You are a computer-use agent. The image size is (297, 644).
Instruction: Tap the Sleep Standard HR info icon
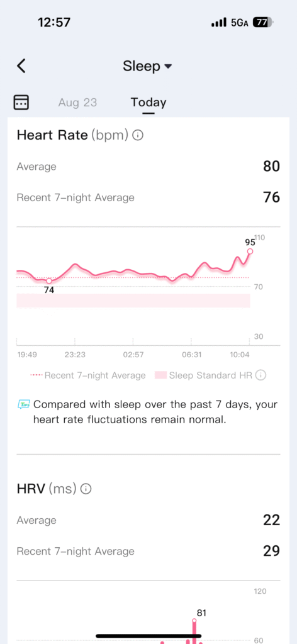pyautogui.click(x=261, y=375)
